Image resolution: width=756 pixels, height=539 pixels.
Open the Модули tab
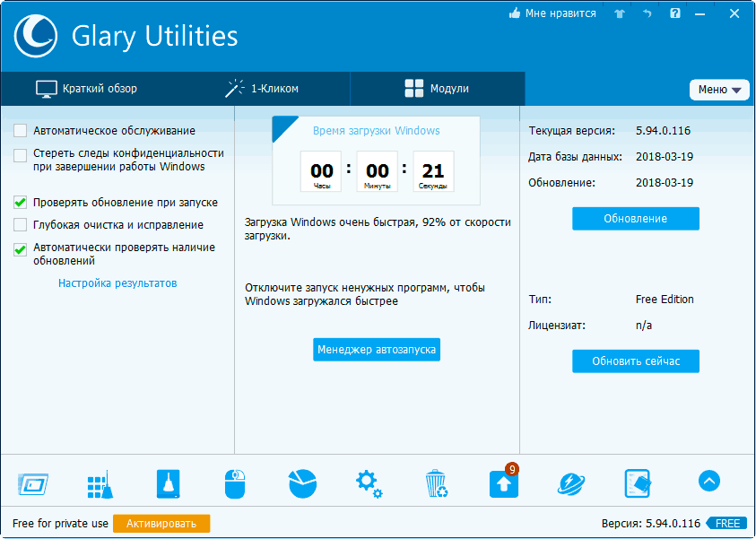click(437, 89)
